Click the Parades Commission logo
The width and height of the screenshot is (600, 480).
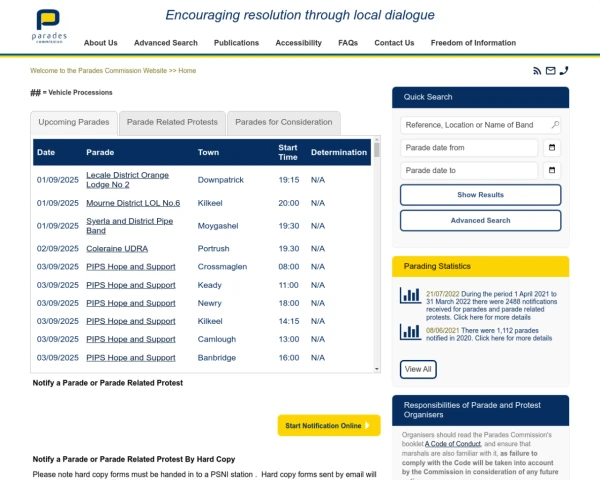[49, 26]
